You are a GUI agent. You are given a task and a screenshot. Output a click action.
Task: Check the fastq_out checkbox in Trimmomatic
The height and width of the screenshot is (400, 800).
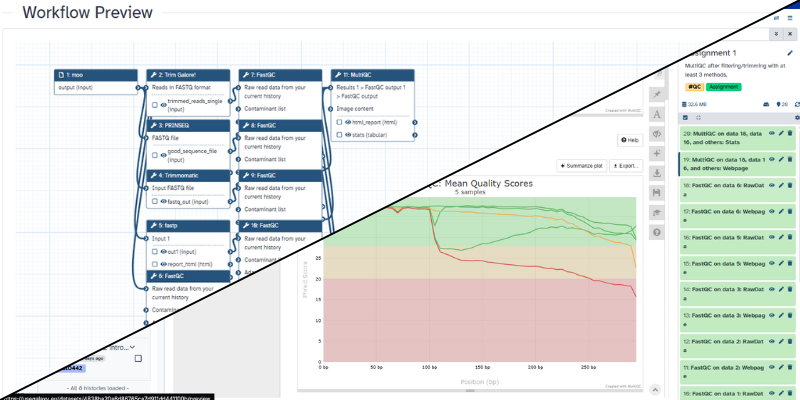click(x=155, y=201)
